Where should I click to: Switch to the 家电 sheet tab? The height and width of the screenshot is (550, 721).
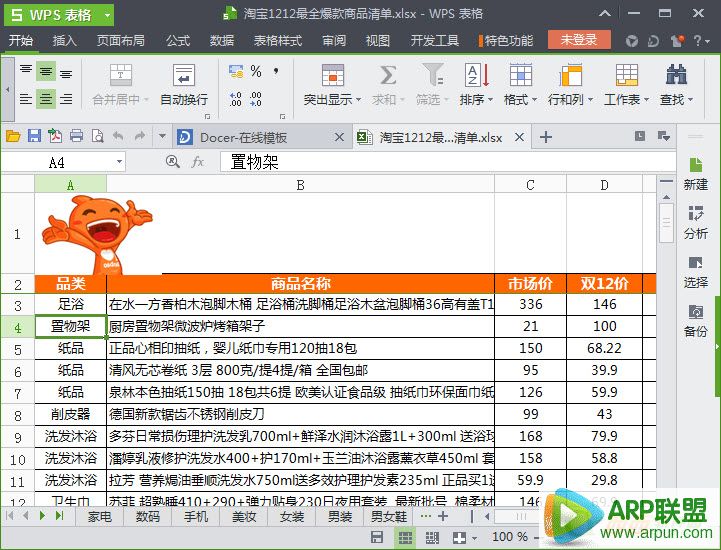coord(100,517)
